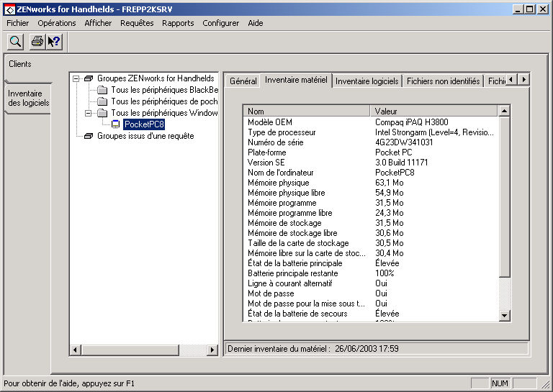Click the magnifying glass search toolbar icon
Viewport: 553px width, 392px height.
(x=15, y=42)
